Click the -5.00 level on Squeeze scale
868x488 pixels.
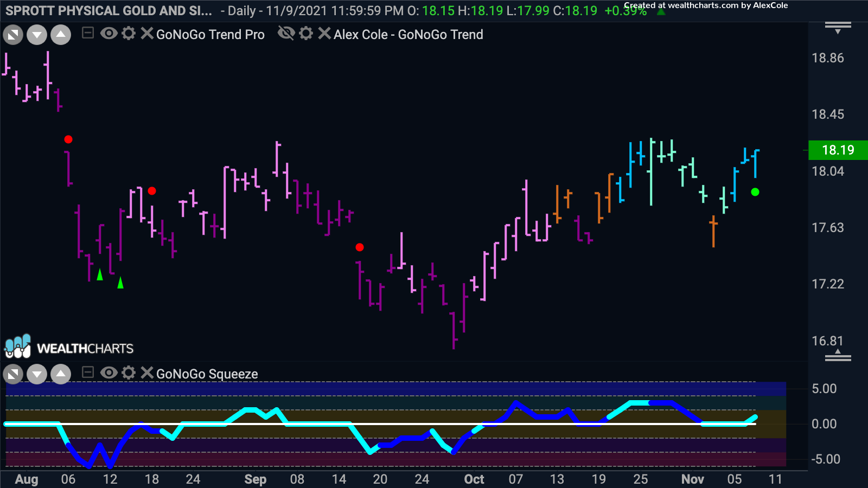(826, 459)
